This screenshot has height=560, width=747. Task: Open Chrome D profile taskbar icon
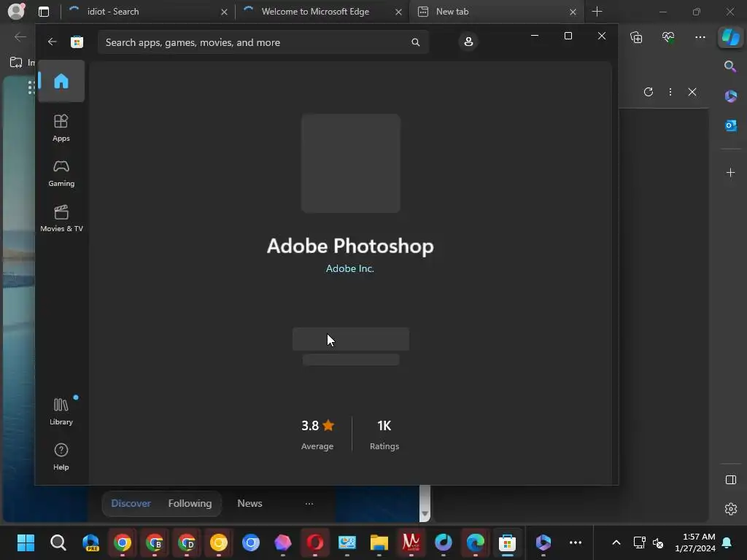click(187, 542)
